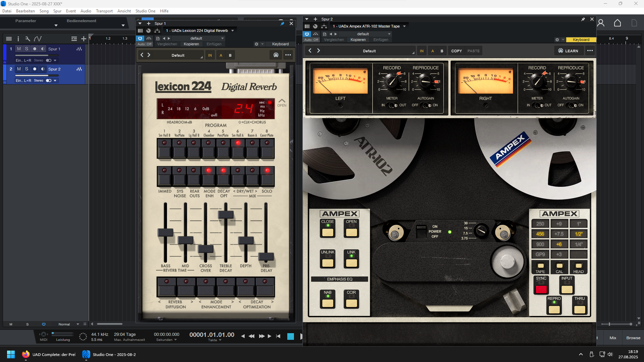Toggle left channel METER IN/OUT switch

click(392, 105)
